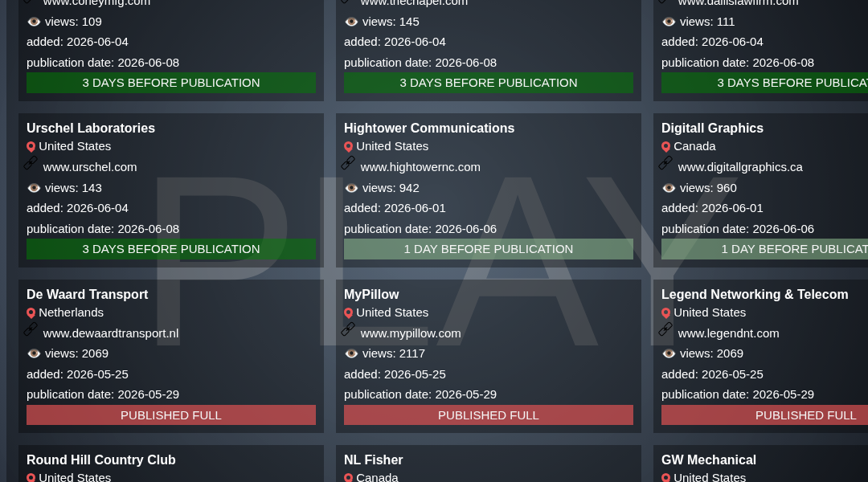Select the GW Mechanical title
868x482 pixels.
pos(709,460)
